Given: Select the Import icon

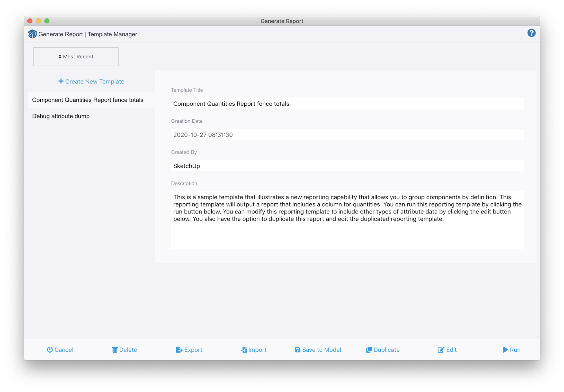Looking at the screenshot, I should [x=243, y=350].
